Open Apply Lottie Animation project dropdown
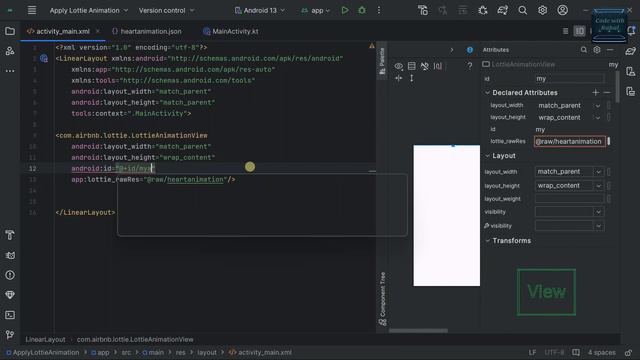The width and height of the screenshot is (640, 360). 89,10
